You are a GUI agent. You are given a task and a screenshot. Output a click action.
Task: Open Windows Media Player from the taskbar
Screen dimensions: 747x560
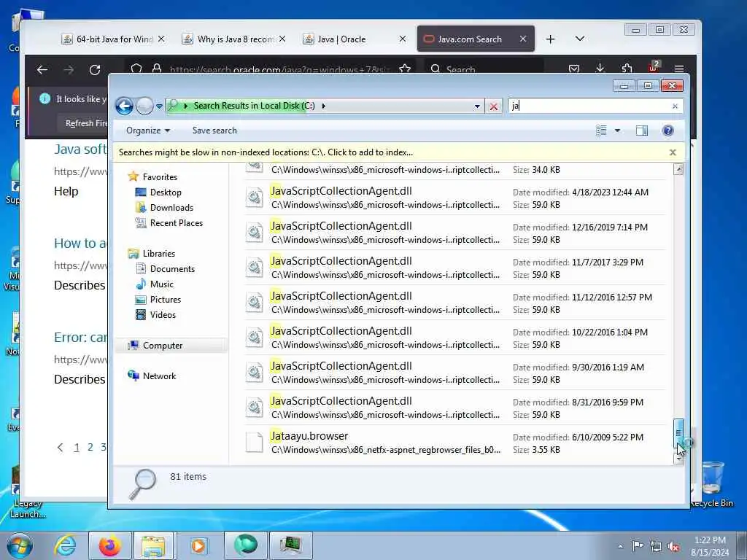tap(198, 545)
